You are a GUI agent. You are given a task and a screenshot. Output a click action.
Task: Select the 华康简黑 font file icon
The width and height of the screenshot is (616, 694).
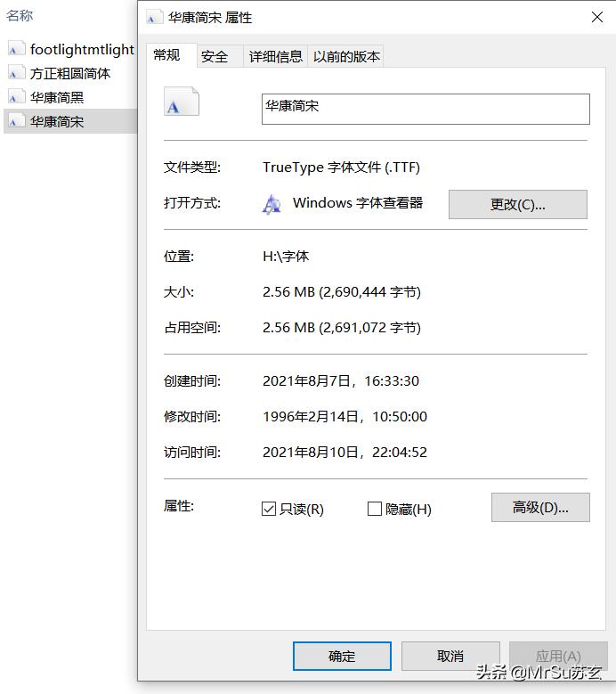(x=16, y=97)
